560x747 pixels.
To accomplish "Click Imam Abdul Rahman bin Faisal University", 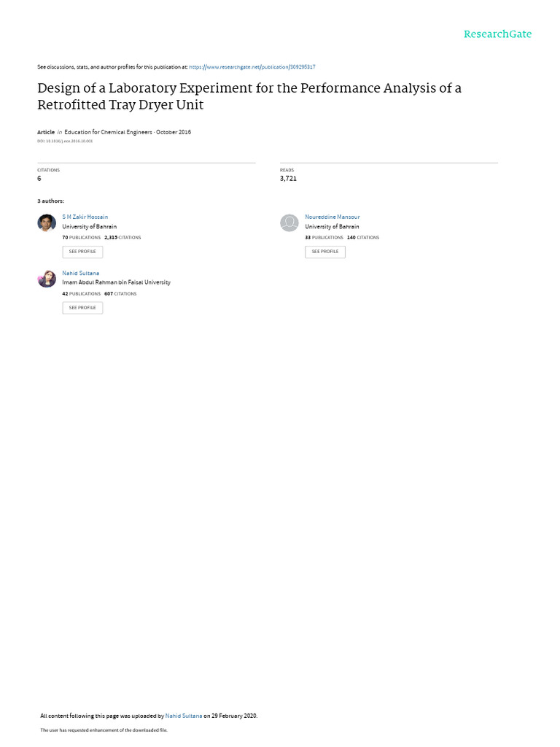I will click(x=116, y=282).
